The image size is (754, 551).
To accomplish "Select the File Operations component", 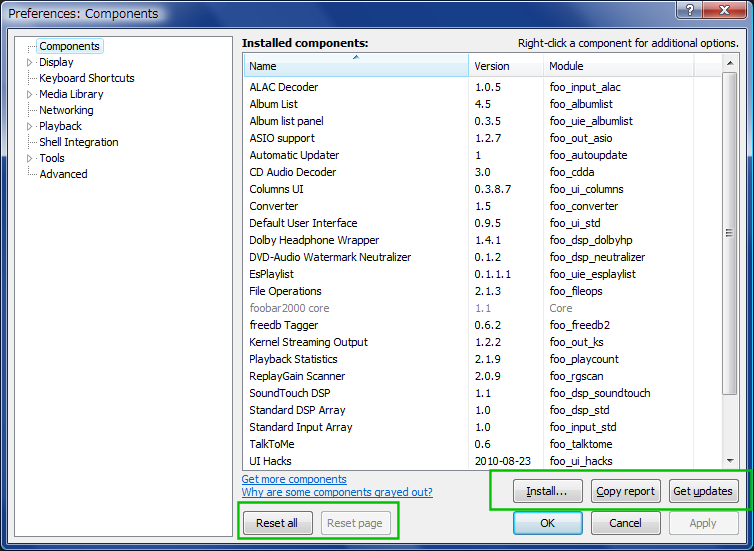I will click(483, 291).
